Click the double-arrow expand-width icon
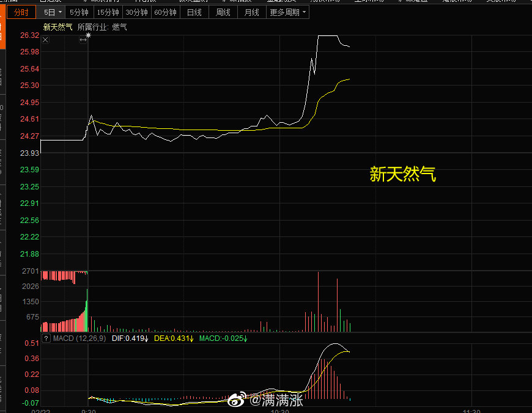The width and height of the screenshot is (532, 413). coord(83,40)
